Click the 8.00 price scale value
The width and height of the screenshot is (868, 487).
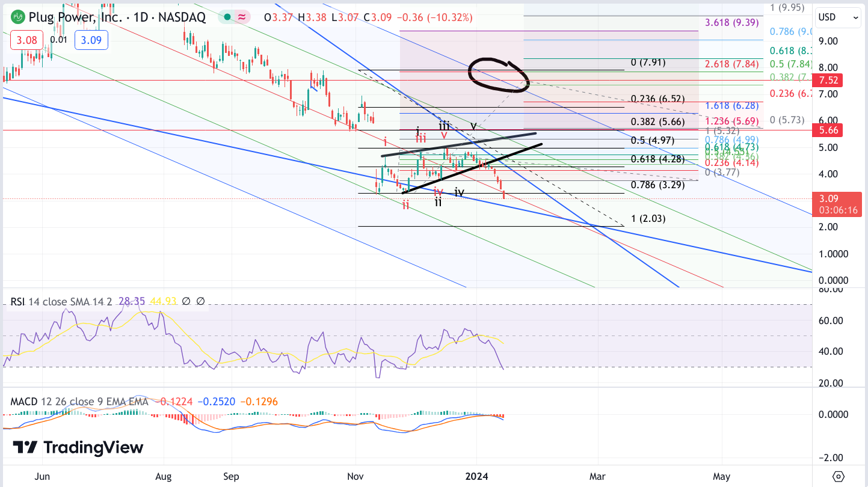coord(828,67)
